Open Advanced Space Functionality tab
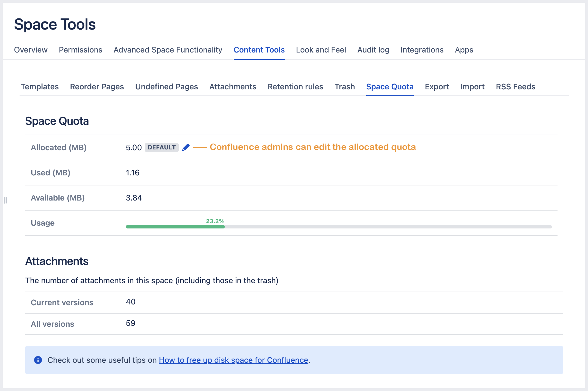Screen dimensions: 588x391 [168, 50]
